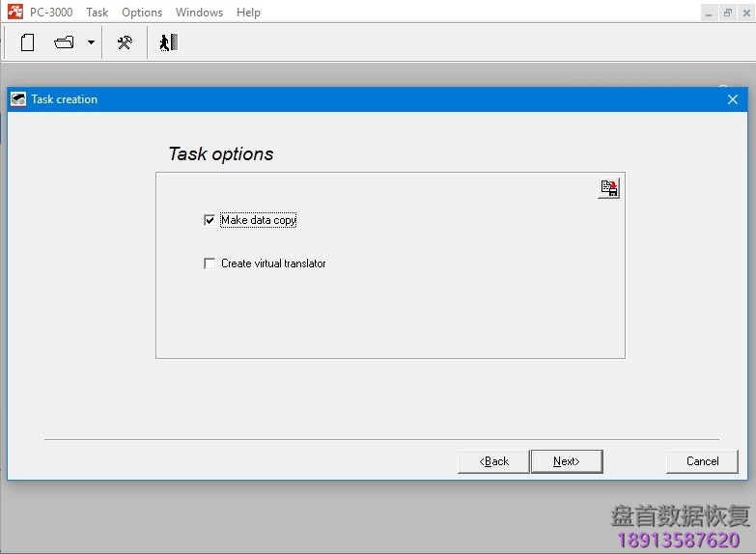Open the Options menu
Image resolution: width=756 pixels, height=554 pixels.
click(x=142, y=13)
